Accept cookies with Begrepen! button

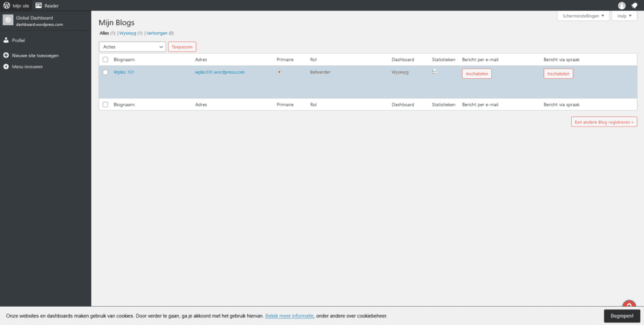[622, 316]
